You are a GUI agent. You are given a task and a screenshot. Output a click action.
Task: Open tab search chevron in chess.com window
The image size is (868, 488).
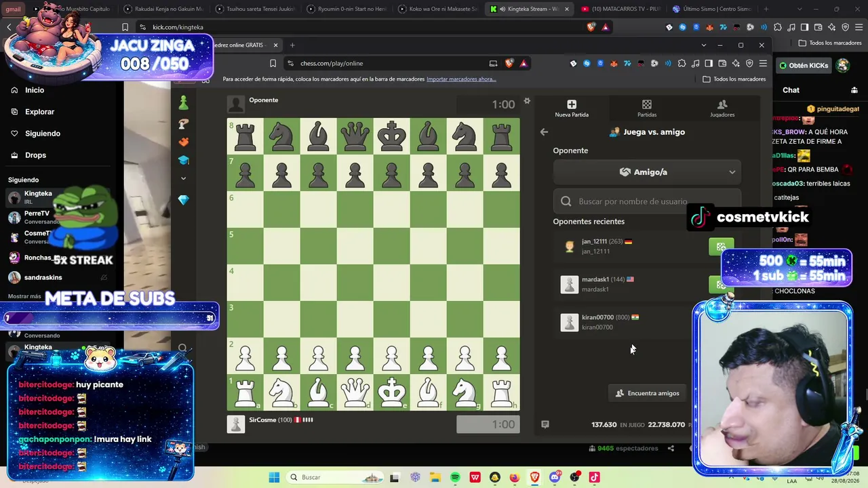(x=703, y=45)
